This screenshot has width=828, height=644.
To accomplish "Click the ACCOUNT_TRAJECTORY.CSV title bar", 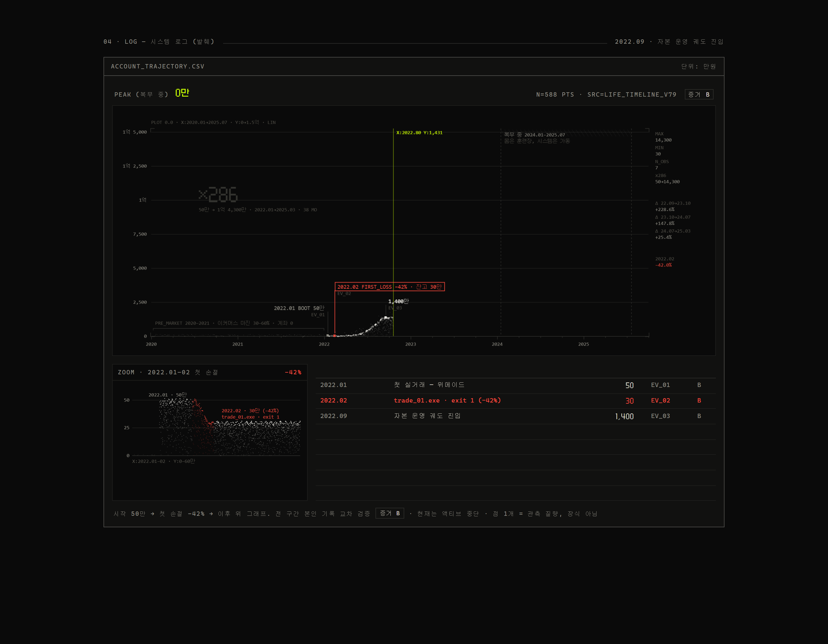I will coord(414,66).
